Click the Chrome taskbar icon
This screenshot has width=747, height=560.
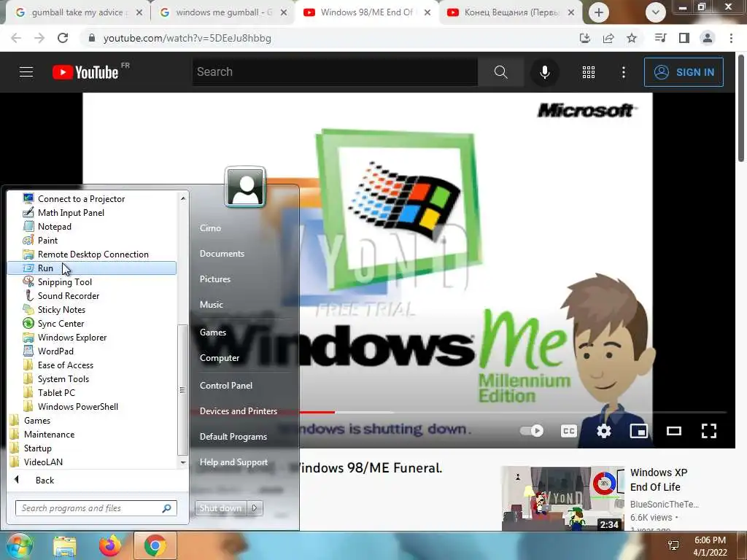[155, 545]
